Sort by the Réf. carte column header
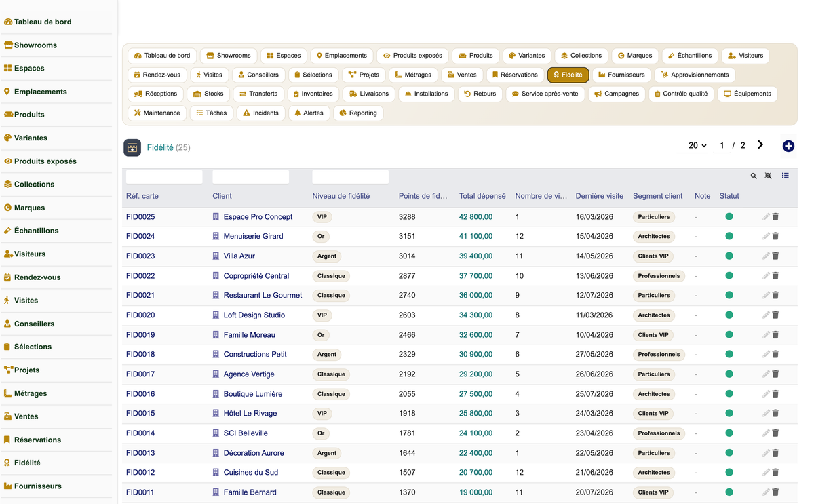The width and height of the screenshot is (814, 504). click(142, 196)
